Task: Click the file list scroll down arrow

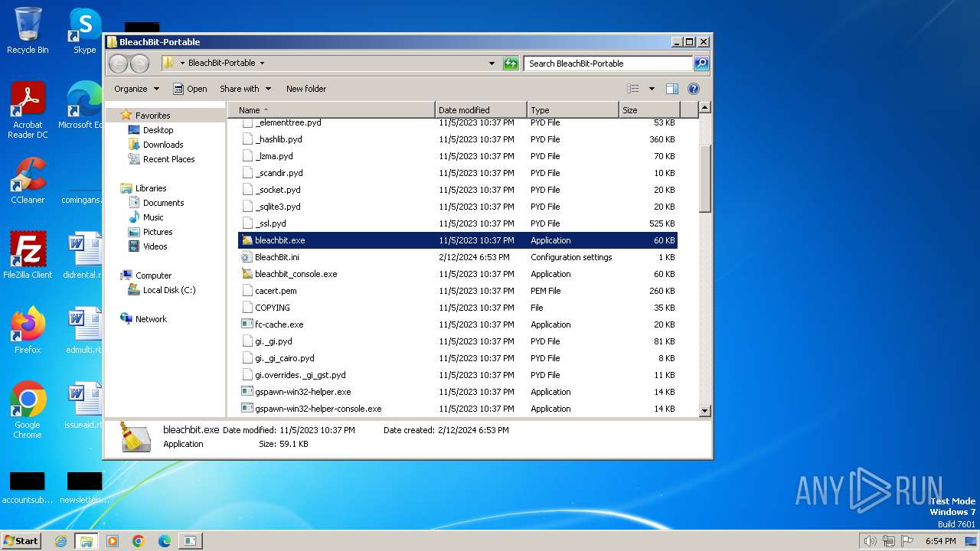Action: (x=705, y=410)
